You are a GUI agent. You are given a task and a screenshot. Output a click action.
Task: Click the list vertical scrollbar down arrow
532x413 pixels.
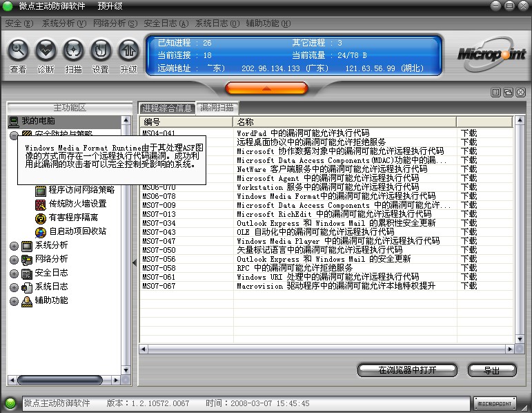[520, 339]
